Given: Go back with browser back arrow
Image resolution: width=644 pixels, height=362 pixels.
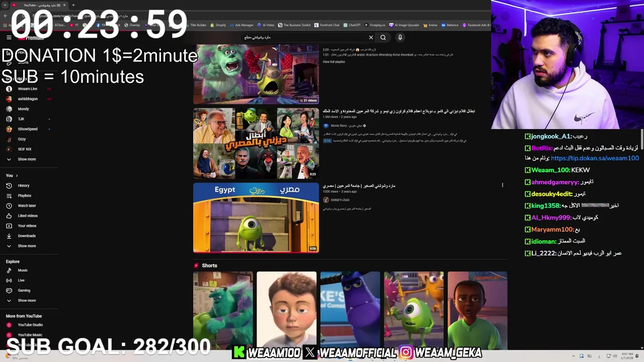Looking at the screenshot, I should point(6,16).
